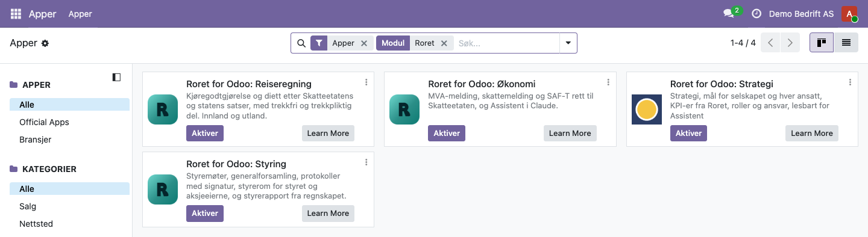The image size is (868, 237).
Task: Switch to list view
Action: click(846, 43)
